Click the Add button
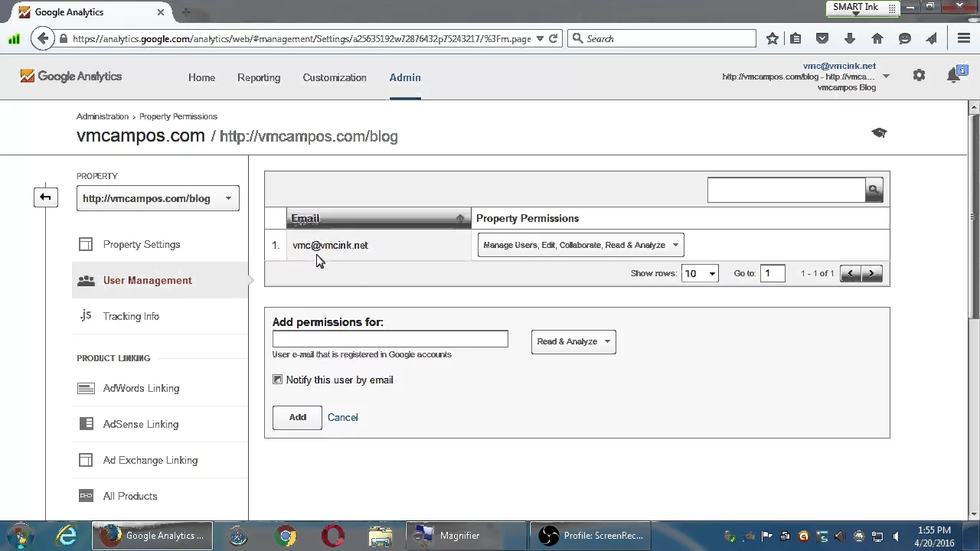This screenshot has height=551, width=980. click(297, 417)
